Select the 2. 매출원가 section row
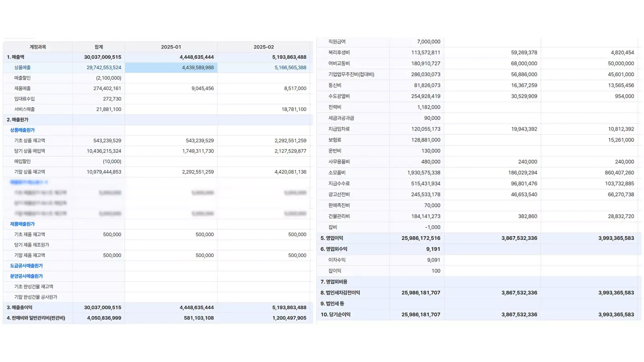 pyautogui.click(x=18, y=120)
